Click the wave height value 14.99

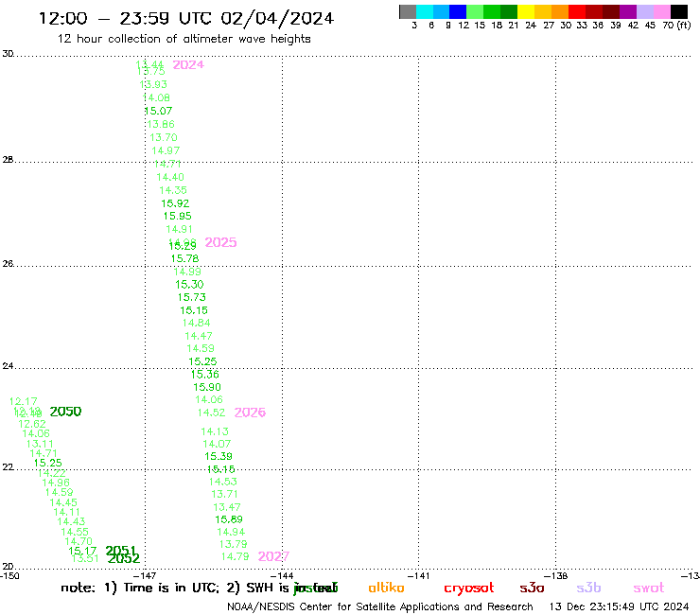(187, 272)
